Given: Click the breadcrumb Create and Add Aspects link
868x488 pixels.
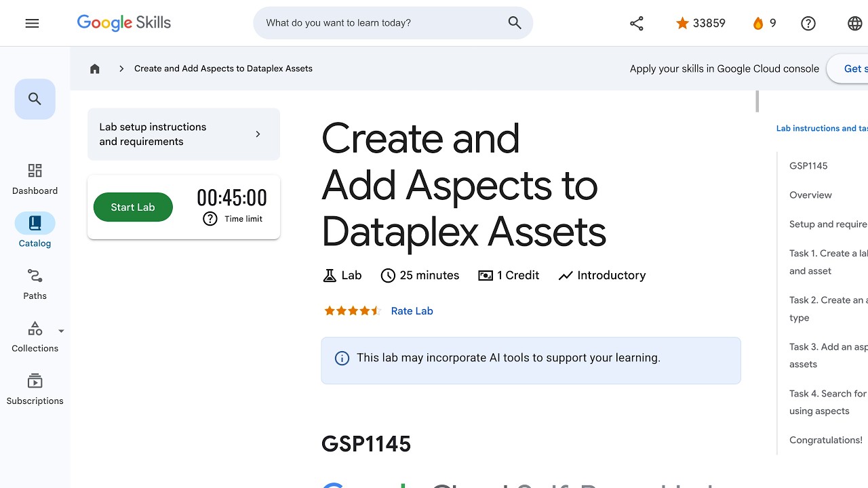Looking at the screenshot, I should (x=223, y=68).
